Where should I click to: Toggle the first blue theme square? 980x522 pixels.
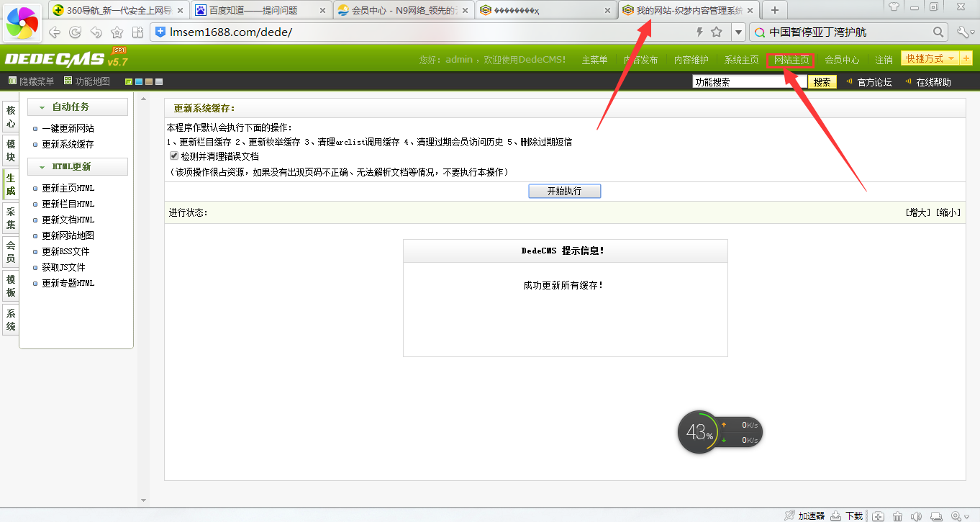pyautogui.click(x=138, y=81)
